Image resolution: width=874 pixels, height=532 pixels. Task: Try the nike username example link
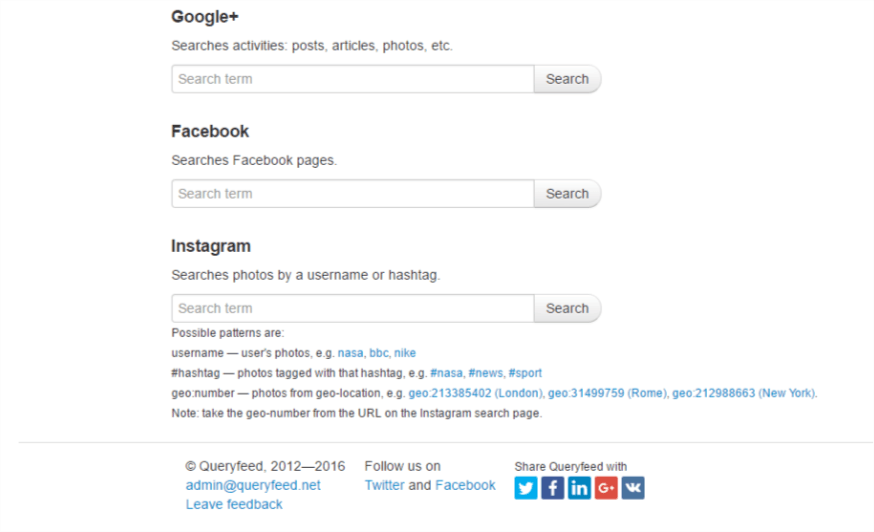(x=405, y=353)
